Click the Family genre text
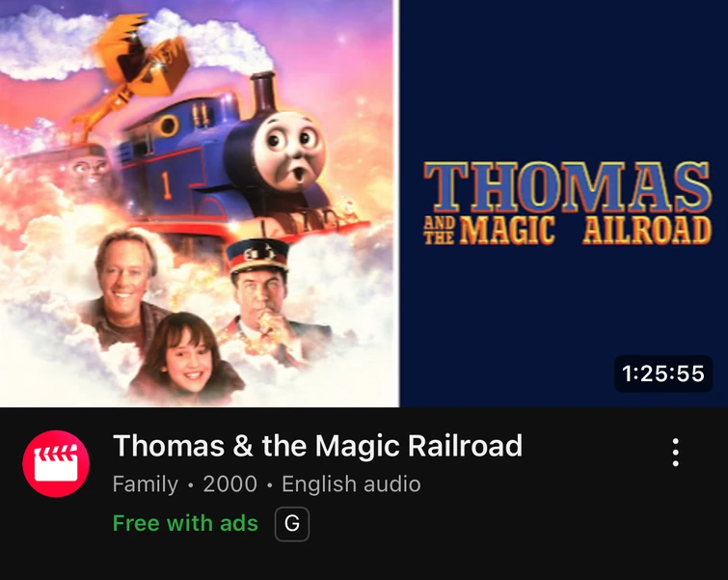Viewport: 728px width, 580px height. click(146, 484)
